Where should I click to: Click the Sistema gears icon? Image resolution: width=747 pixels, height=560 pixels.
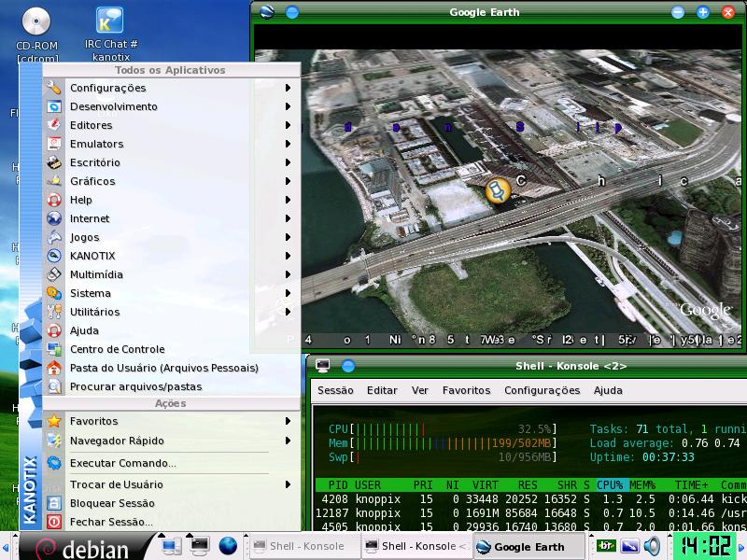(54, 293)
